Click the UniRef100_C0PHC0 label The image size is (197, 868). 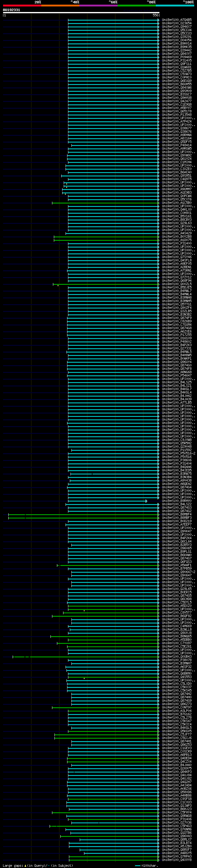(177, 78)
